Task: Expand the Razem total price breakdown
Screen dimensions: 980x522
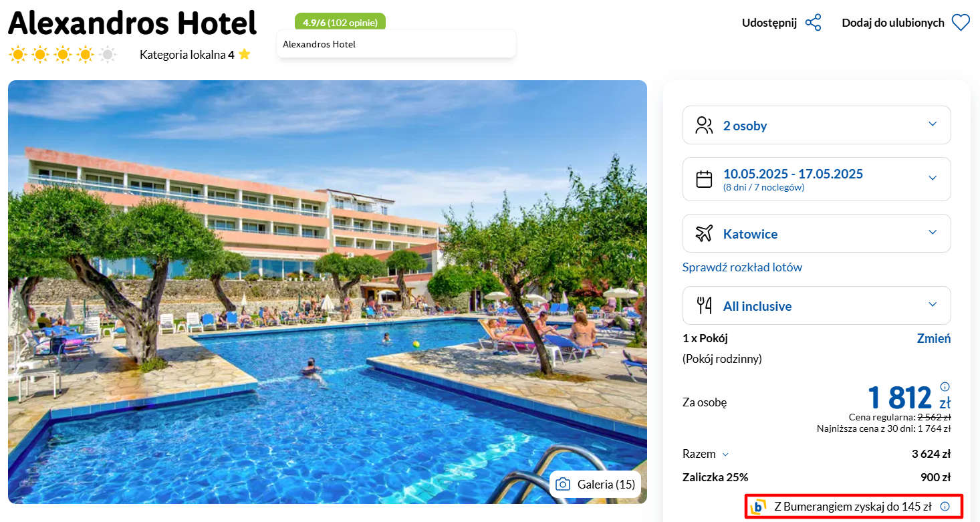Action: (x=706, y=454)
